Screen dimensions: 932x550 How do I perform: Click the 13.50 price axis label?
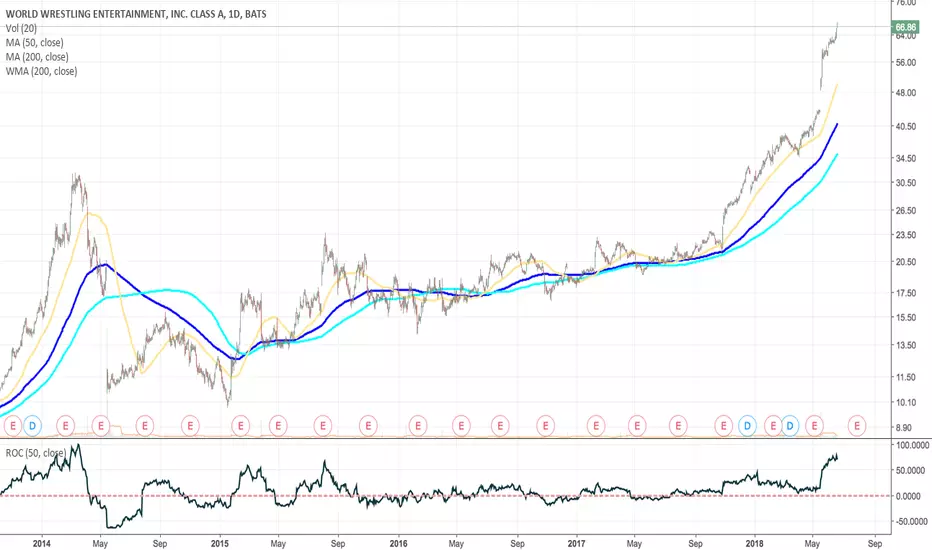click(x=906, y=345)
